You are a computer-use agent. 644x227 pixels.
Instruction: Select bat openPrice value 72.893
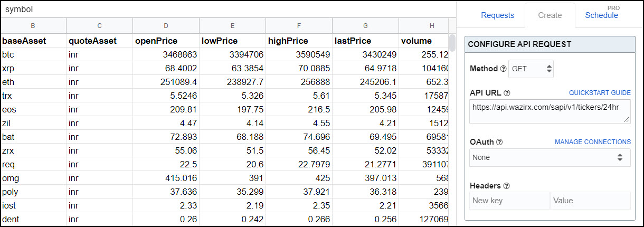pyautogui.click(x=166, y=137)
